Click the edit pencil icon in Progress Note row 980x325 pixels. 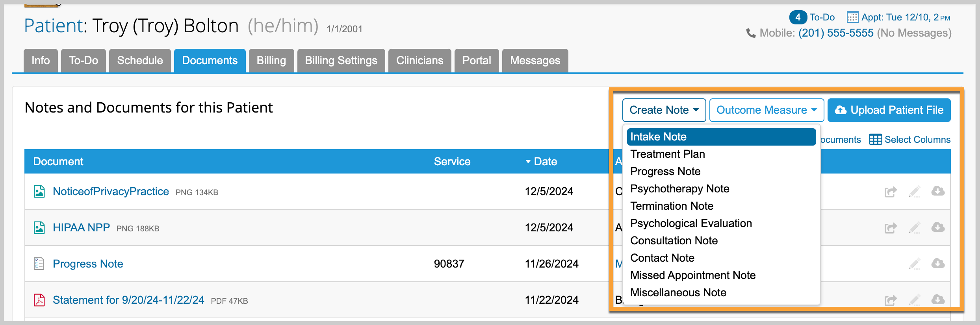[x=914, y=264]
